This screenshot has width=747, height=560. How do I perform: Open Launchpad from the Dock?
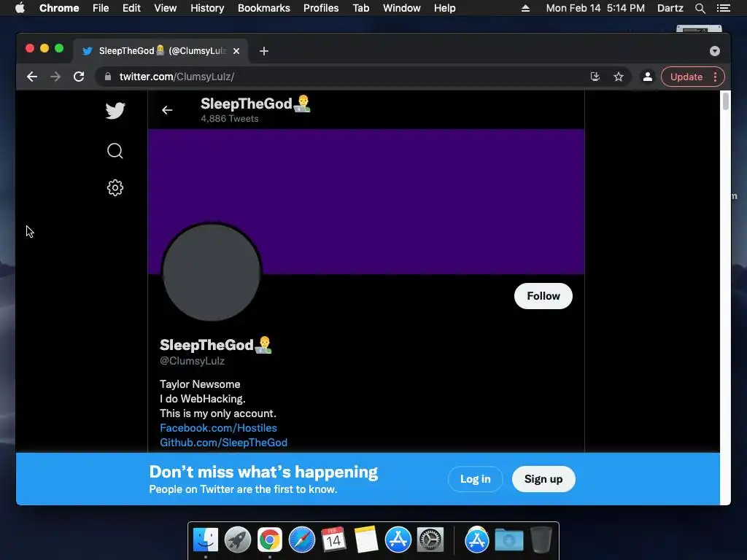click(x=238, y=540)
